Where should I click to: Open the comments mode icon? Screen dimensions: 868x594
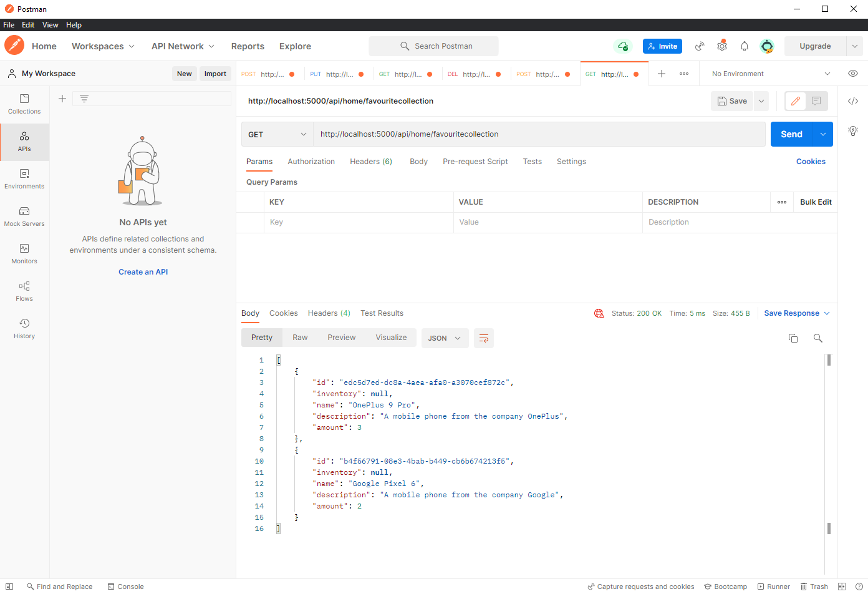click(816, 101)
